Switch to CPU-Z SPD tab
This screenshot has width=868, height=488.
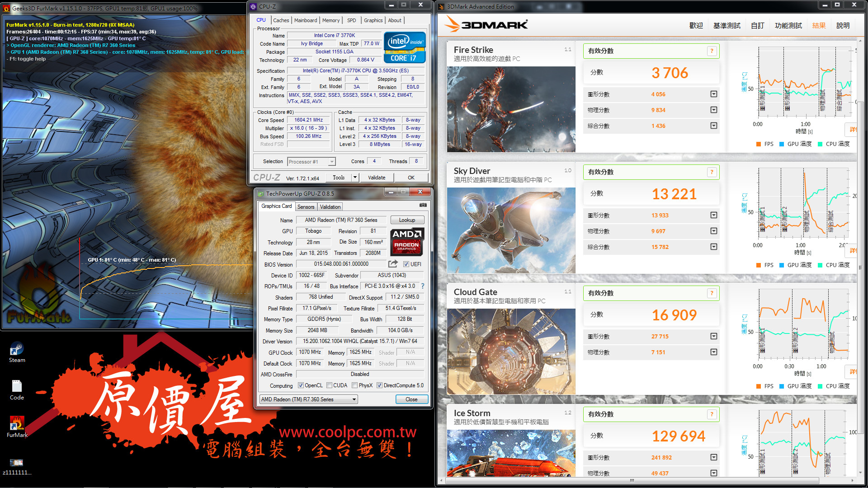coord(352,20)
